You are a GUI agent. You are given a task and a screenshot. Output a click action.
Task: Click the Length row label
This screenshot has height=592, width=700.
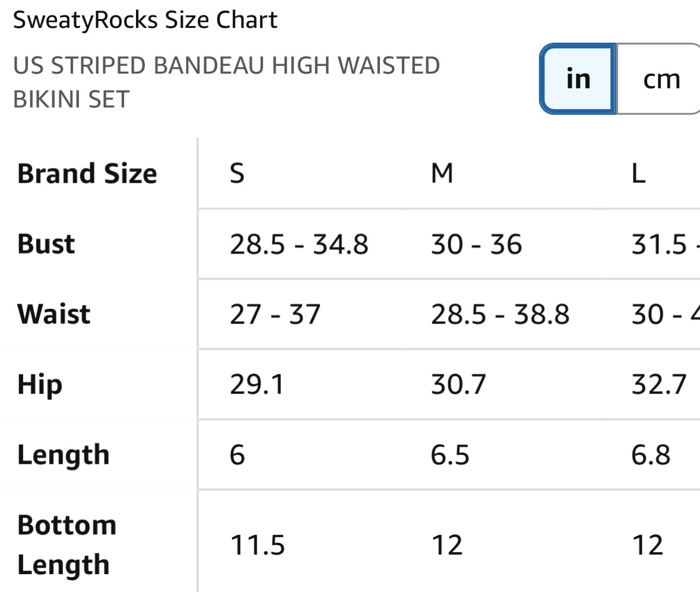63,455
